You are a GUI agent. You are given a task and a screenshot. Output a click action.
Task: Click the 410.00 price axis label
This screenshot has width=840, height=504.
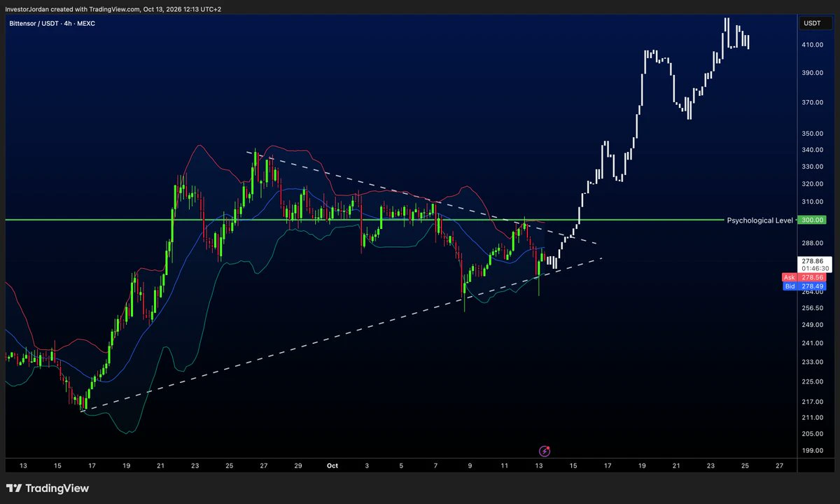tap(812, 45)
